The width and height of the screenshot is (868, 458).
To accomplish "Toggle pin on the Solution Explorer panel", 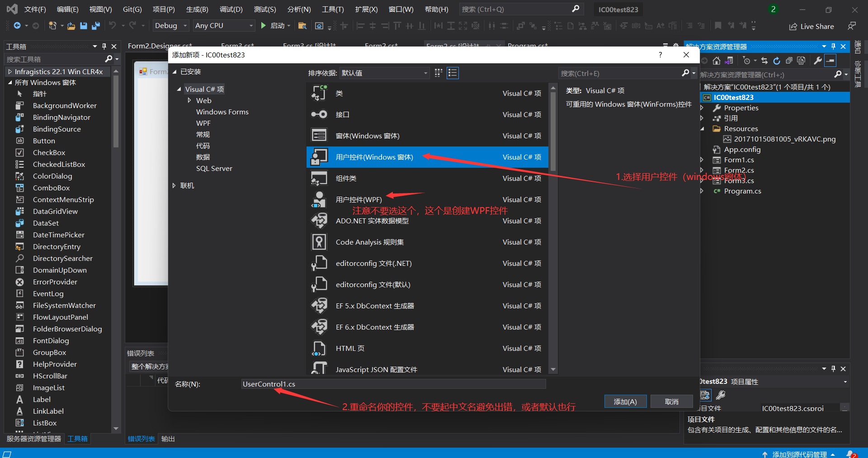I will pos(834,46).
